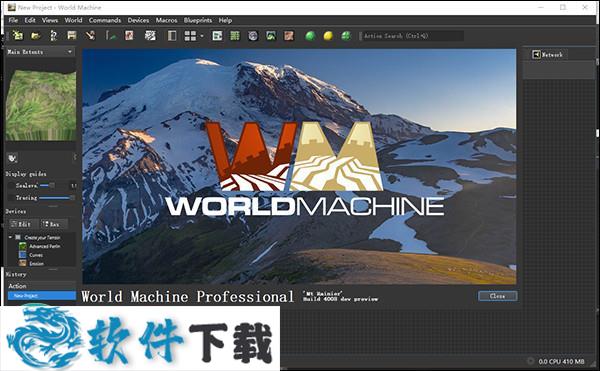
Task: Open the Main Extents dropdown
Action: pos(40,52)
